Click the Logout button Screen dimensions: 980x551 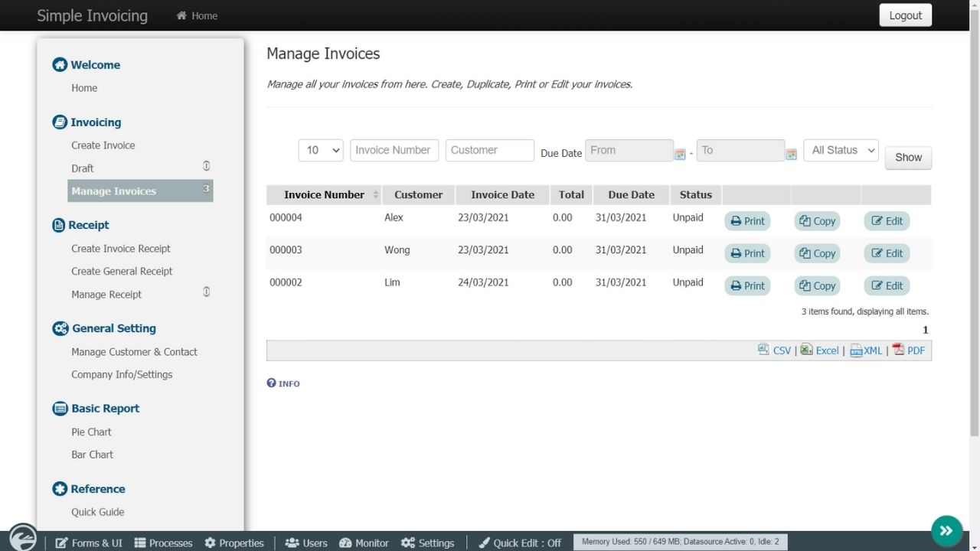[x=905, y=15]
